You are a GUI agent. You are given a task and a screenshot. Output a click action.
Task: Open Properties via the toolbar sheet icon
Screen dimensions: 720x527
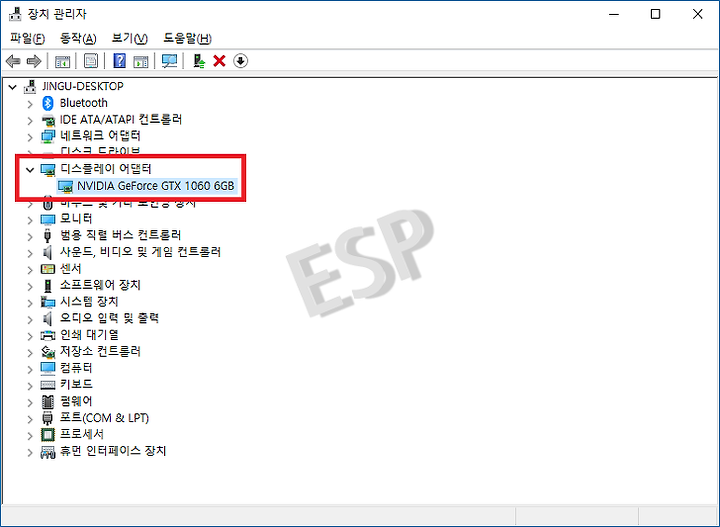[x=91, y=61]
